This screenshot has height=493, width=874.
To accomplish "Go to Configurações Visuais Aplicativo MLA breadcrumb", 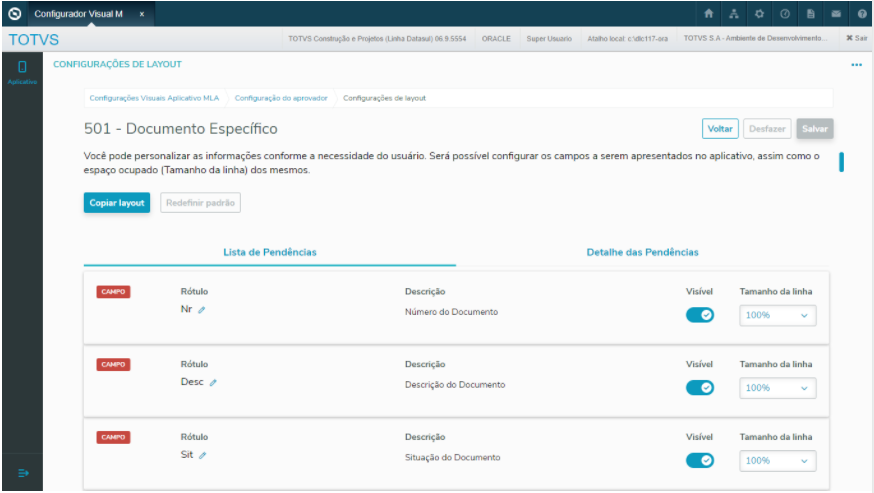I will click(154, 98).
